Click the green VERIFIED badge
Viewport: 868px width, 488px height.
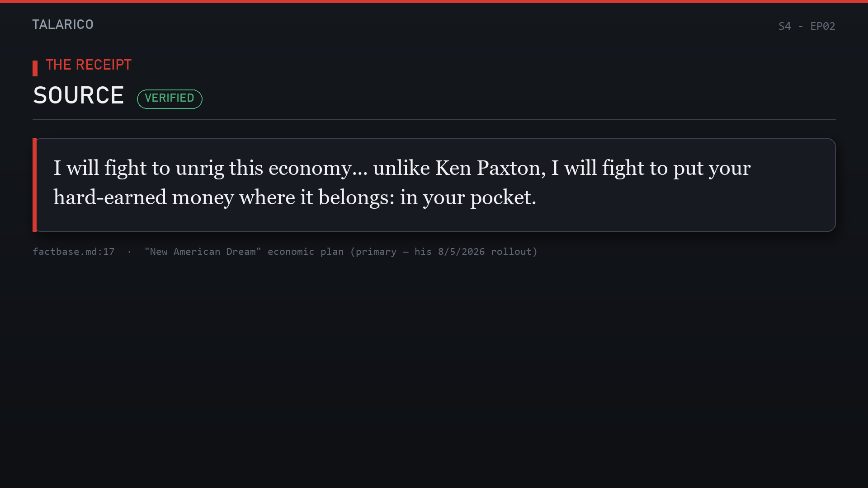(170, 99)
